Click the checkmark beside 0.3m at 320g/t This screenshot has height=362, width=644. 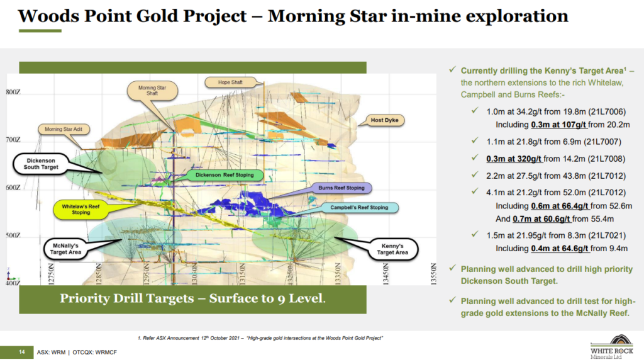pos(475,157)
